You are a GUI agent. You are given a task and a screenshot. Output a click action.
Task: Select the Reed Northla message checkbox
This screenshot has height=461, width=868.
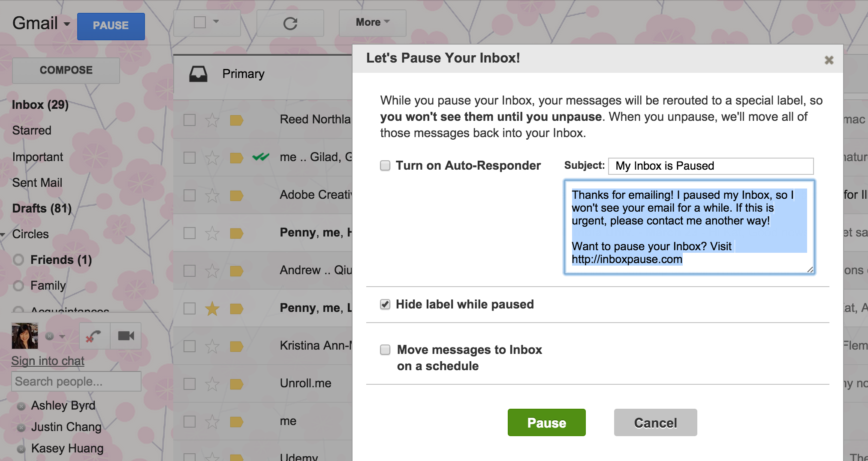[190, 120]
